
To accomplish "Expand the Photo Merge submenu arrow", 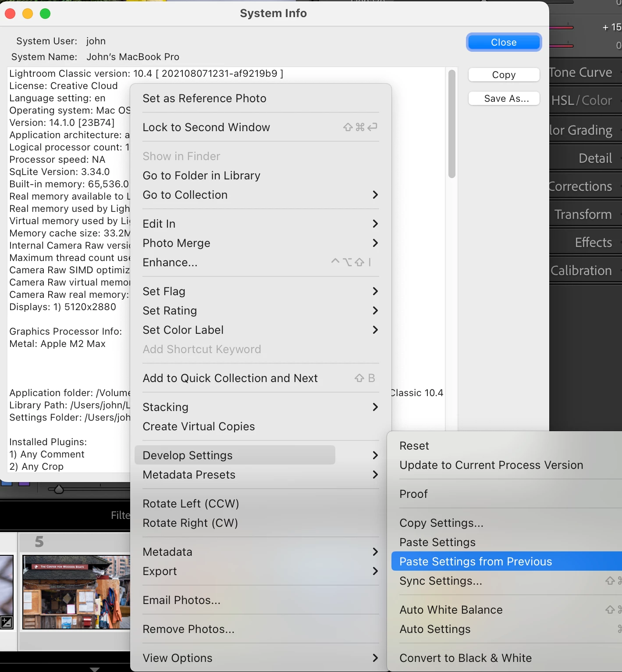I will tap(375, 243).
